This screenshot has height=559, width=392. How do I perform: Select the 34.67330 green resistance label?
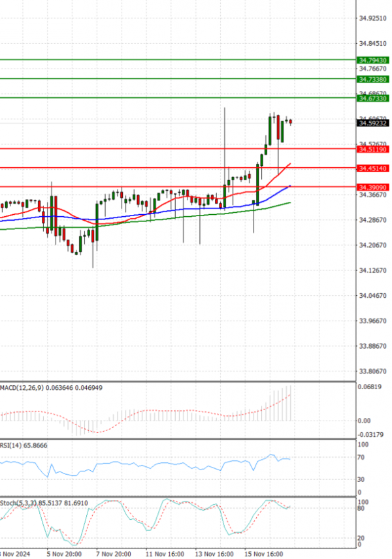coord(372,99)
